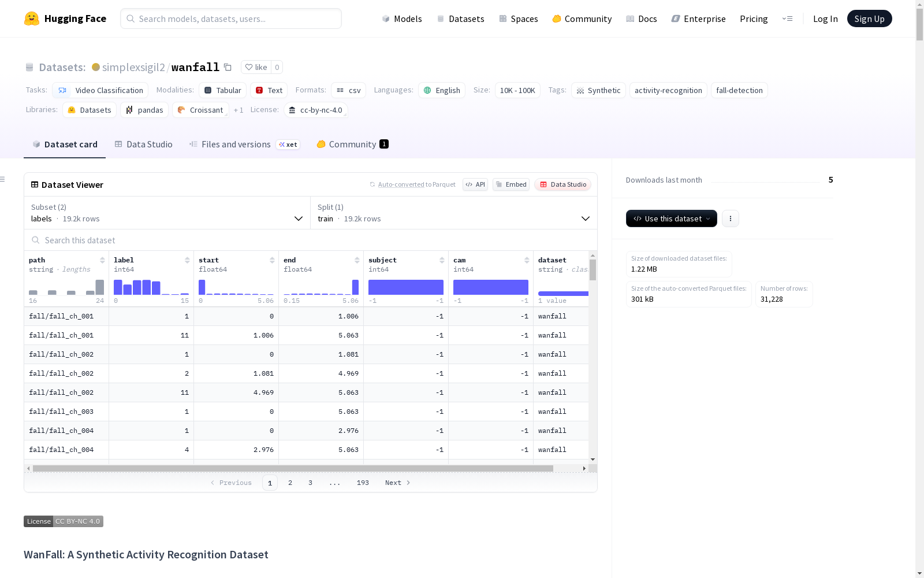The height and width of the screenshot is (578, 924).
Task: Open the API button in Dataset Viewer
Action: point(475,184)
